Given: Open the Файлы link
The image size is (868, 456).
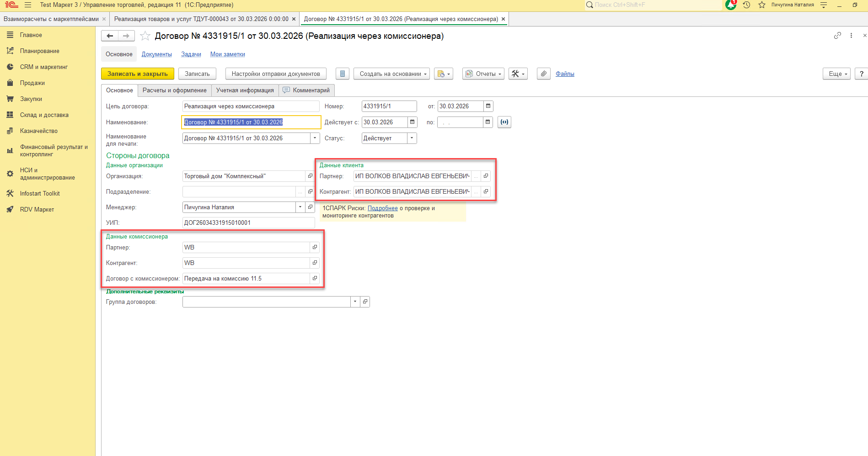Looking at the screenshot, I should point(565,74).
